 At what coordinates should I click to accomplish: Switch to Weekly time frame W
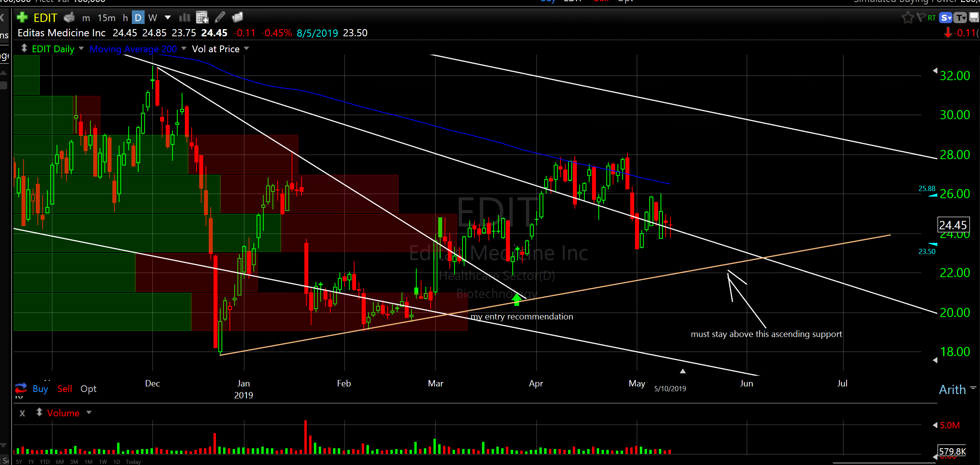(x=153, y=18)
